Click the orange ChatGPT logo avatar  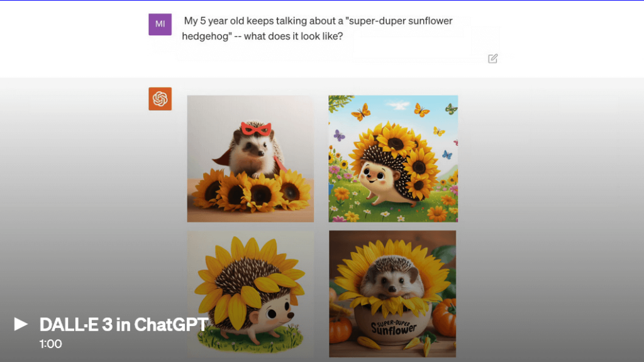[160, 99]
